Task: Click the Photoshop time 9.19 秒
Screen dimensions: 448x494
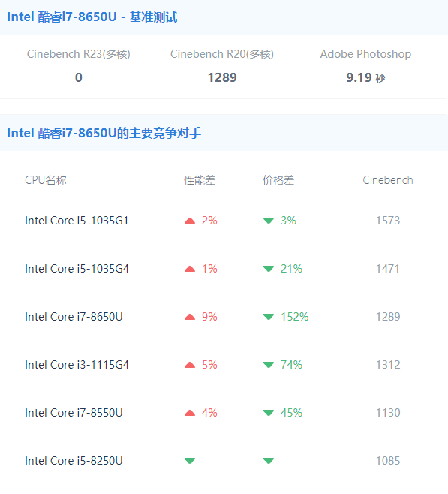Action: (365, 77)
